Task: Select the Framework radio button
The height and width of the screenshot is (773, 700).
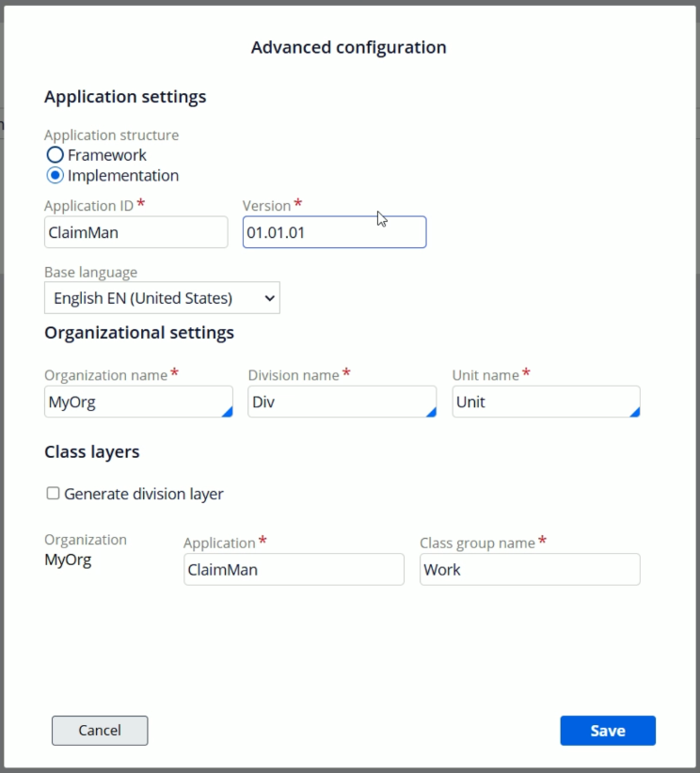Action: pyautogui.click(x=55, y=155)
